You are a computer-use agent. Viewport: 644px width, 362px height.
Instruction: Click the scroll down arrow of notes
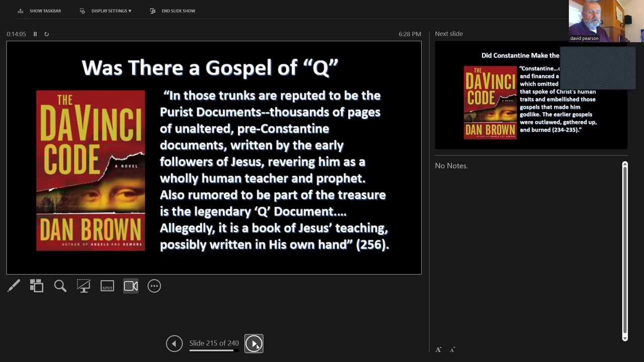(625, 338)
